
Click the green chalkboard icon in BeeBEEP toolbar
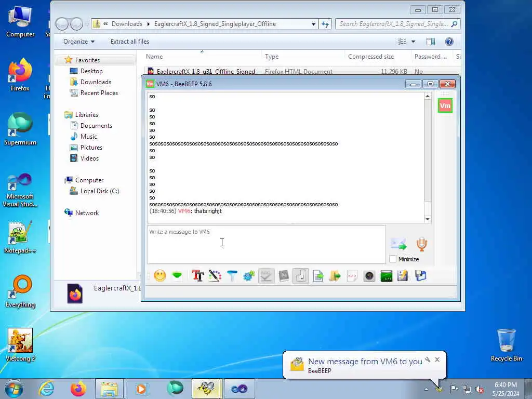pos(387,276)
